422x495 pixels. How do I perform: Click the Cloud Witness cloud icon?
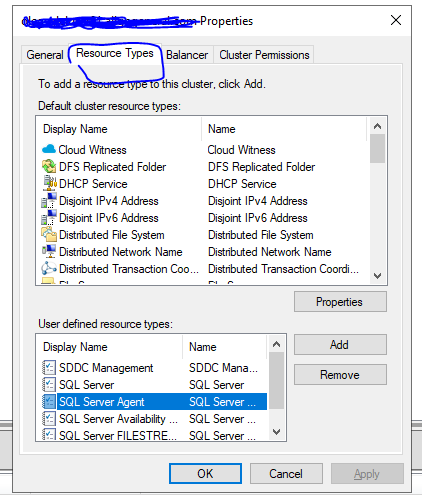click(49, 149)
